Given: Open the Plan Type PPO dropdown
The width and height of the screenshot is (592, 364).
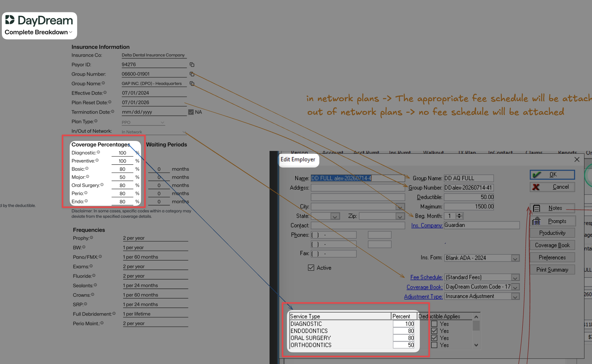Looking at the screenshot, I should [x=143, y=122].
